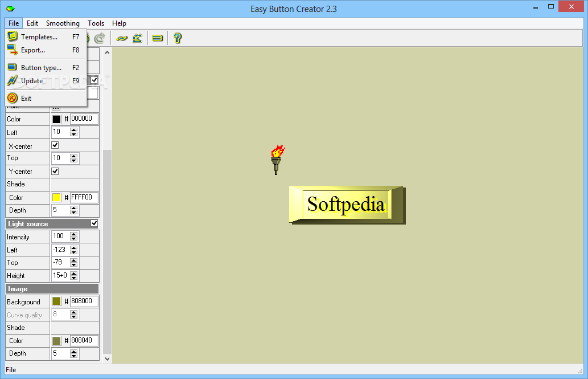Disable the Light source checkbox

94,223
